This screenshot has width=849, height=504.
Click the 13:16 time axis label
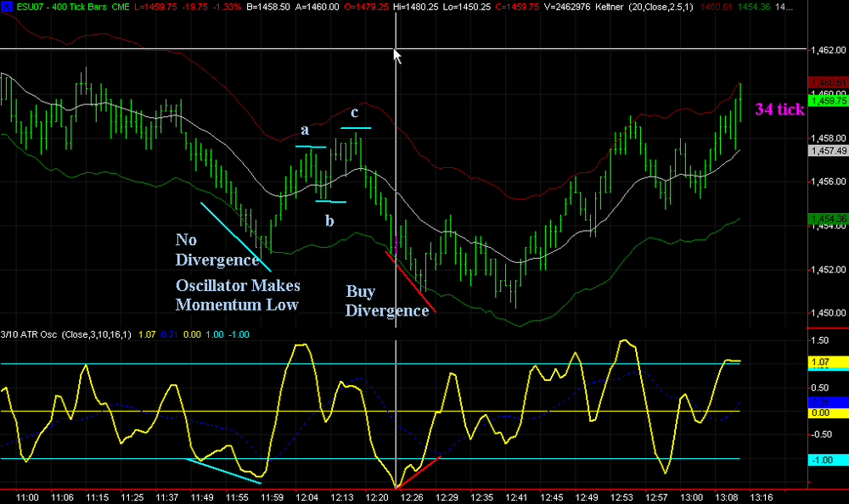pos(762,497)
